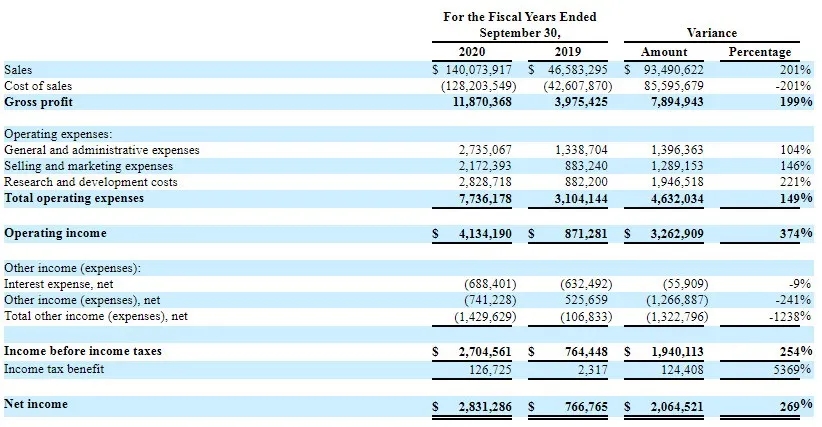
Task: Click the 374% operating income variance
Action: 797,233
